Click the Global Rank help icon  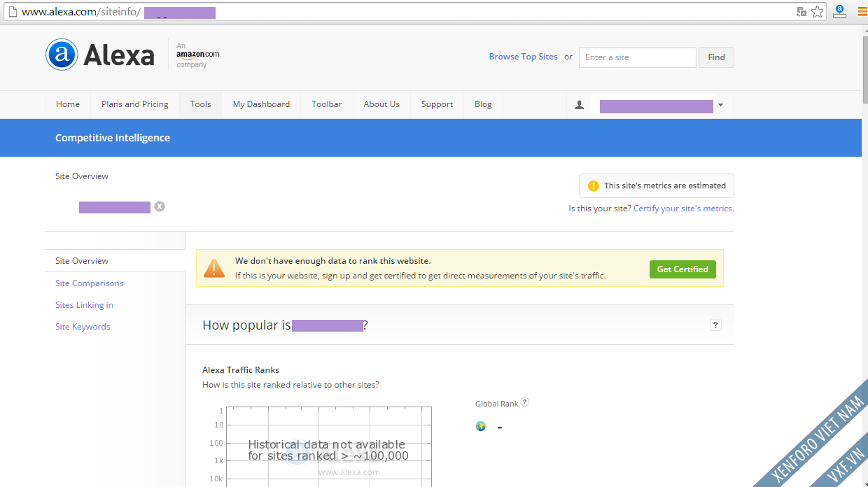tap(525, 402)
